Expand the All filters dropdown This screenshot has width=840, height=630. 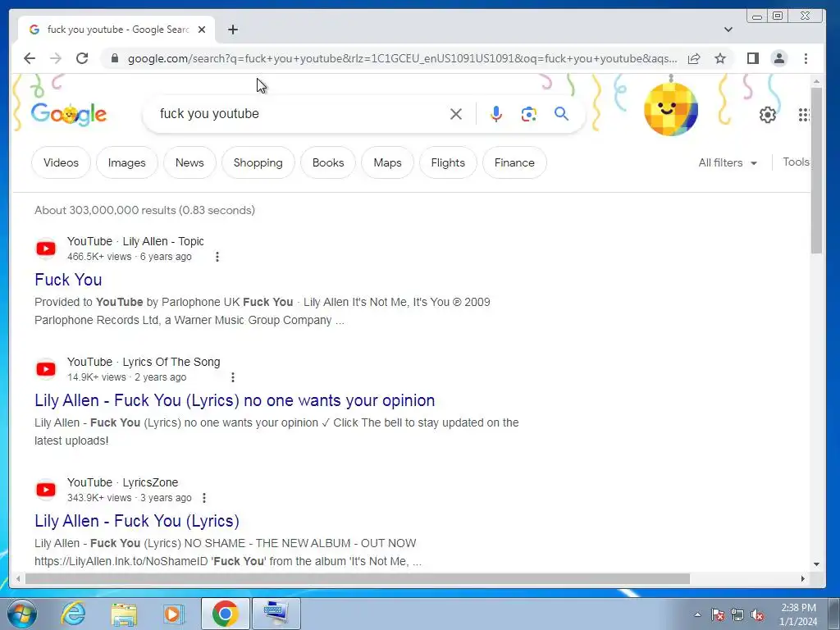[x=728, y=162]
